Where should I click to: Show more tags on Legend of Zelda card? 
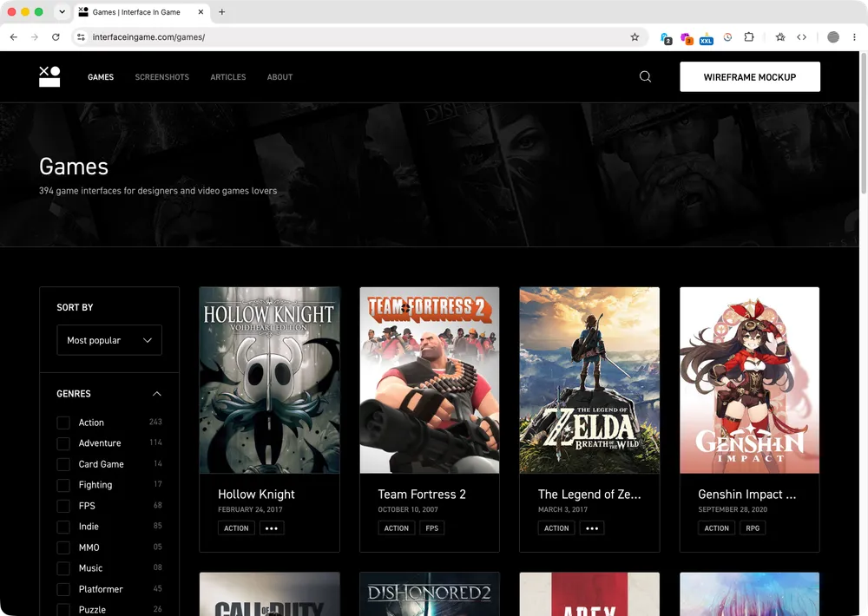(592, 528)
